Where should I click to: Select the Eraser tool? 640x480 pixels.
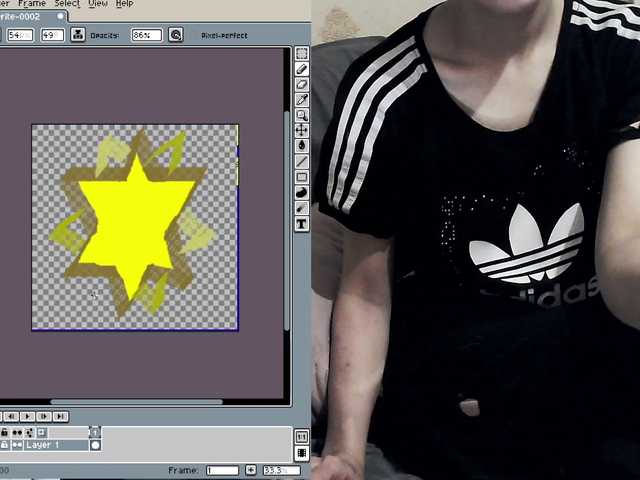pos(302,85)
